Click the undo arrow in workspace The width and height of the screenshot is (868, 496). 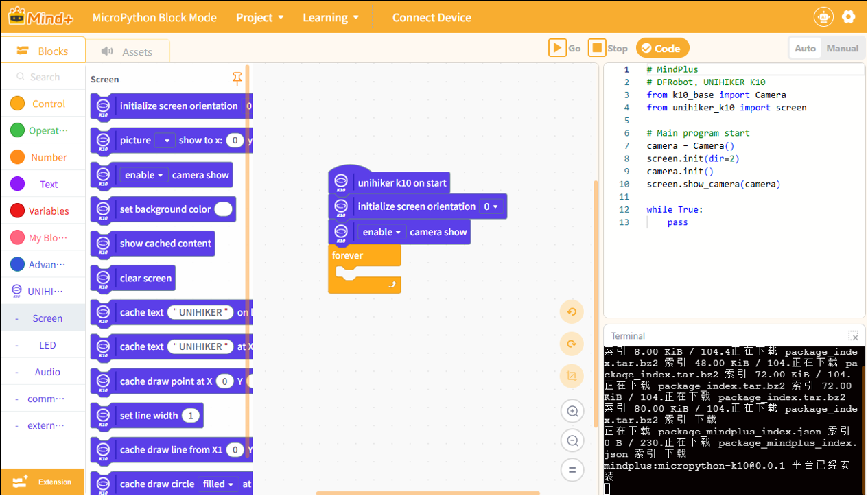[x=572, y=312]
